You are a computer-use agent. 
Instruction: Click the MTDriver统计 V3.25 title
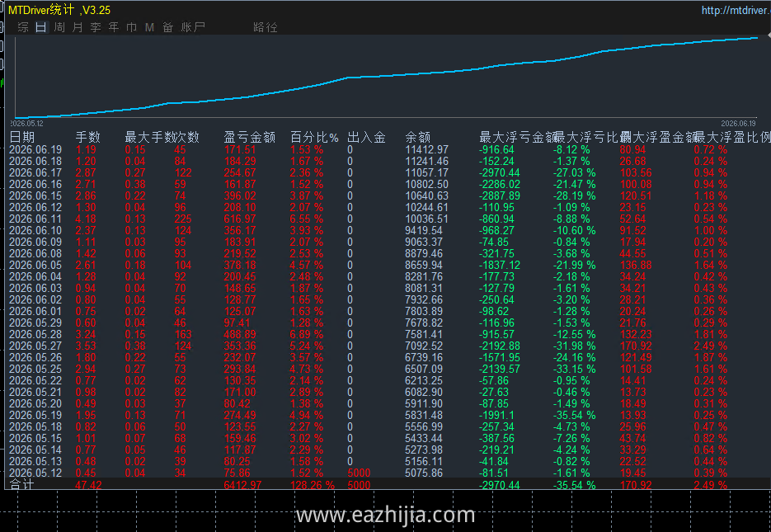[59, 10]
